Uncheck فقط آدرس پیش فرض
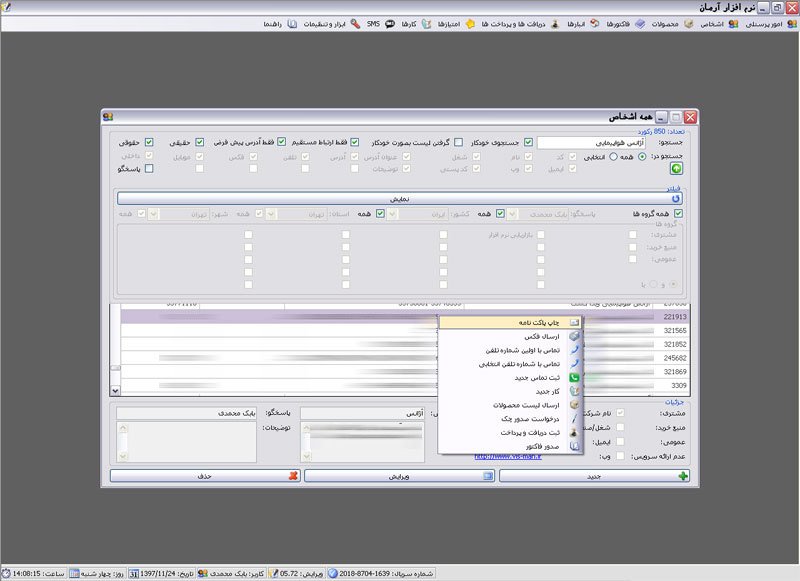Image resolution: width=800 pixels, height=581 pixels. [x=282, y=142]
